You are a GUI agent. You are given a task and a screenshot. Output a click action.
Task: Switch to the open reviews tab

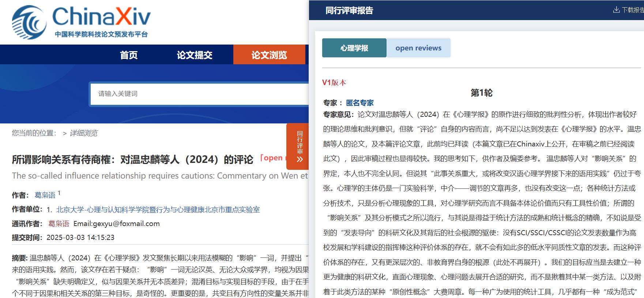(x=418, y=48)
